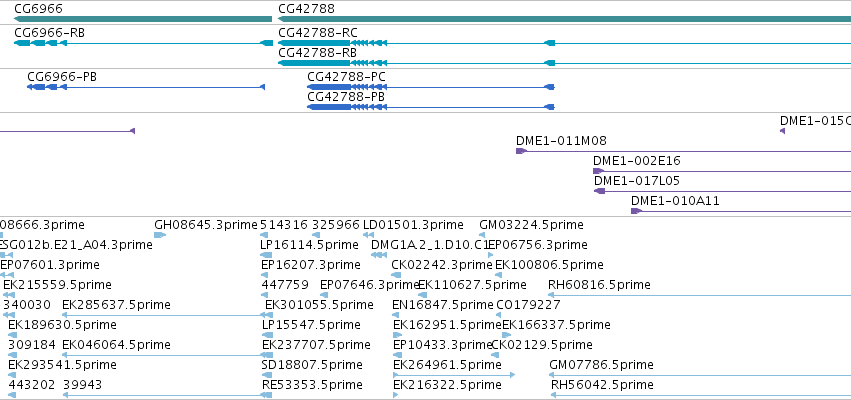Select the CG42788 gene label

point(306,9)
